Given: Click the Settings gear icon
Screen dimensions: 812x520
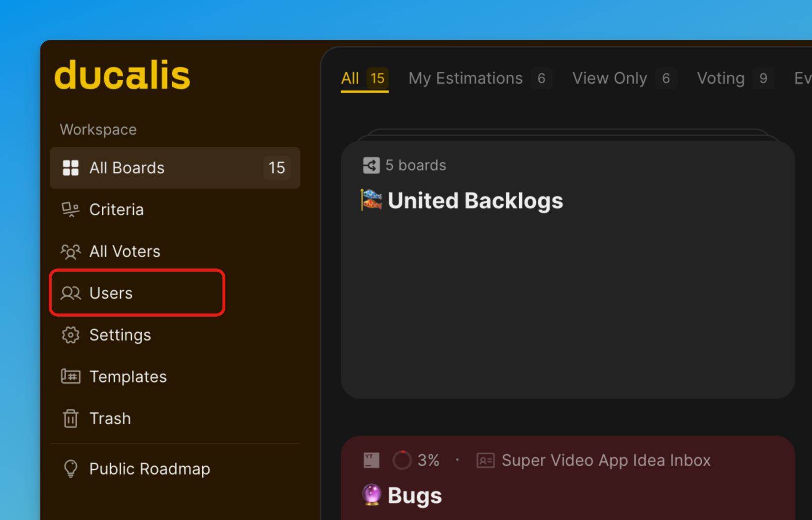Looking at the screenshot, I should (x=70, y=335).
